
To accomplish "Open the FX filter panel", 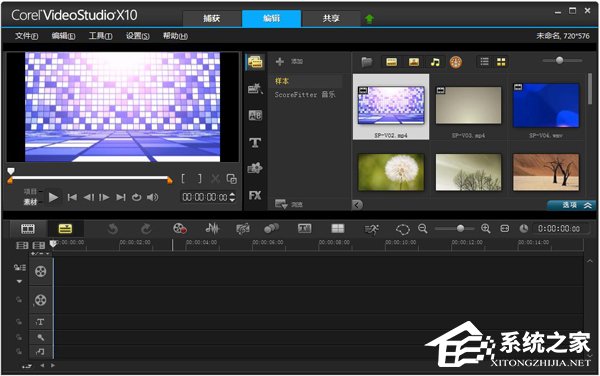I will [255, 195].
